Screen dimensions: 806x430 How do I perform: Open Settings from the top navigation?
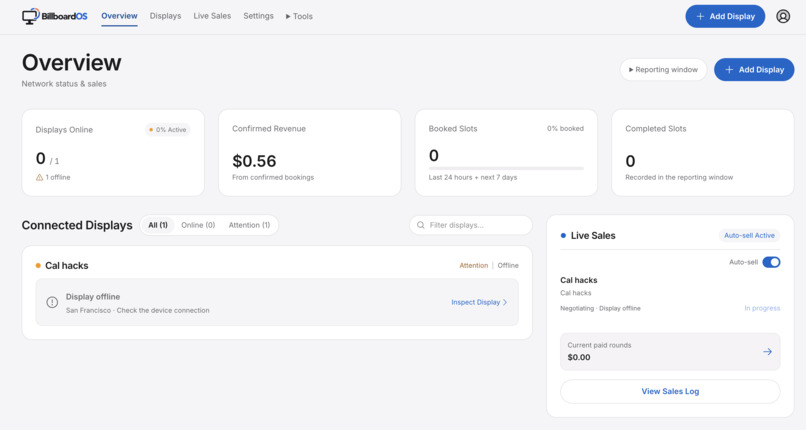click(259, 16)
